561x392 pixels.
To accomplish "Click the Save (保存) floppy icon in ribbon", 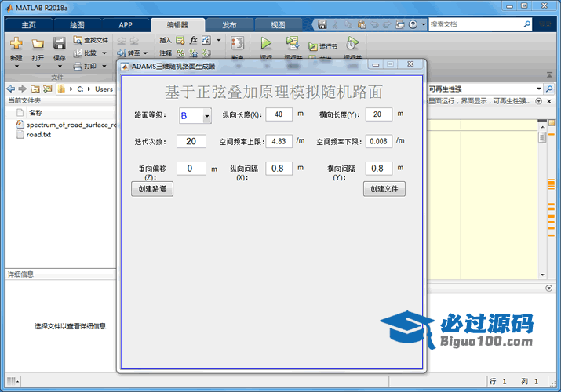I will 59,44.
